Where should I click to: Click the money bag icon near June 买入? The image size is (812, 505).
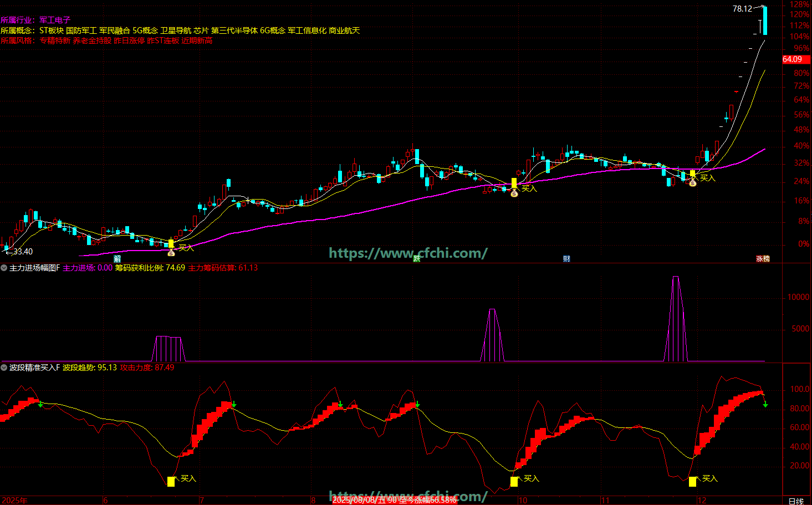171,253
